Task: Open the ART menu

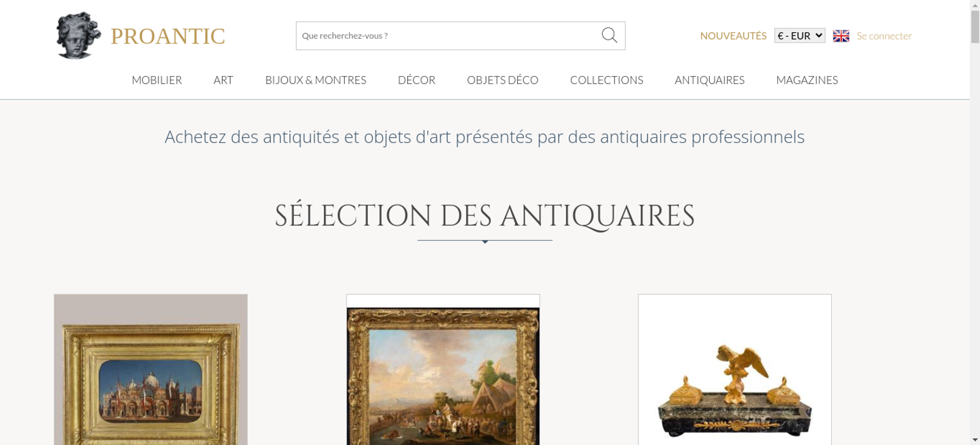Action: tap(223, 80)
